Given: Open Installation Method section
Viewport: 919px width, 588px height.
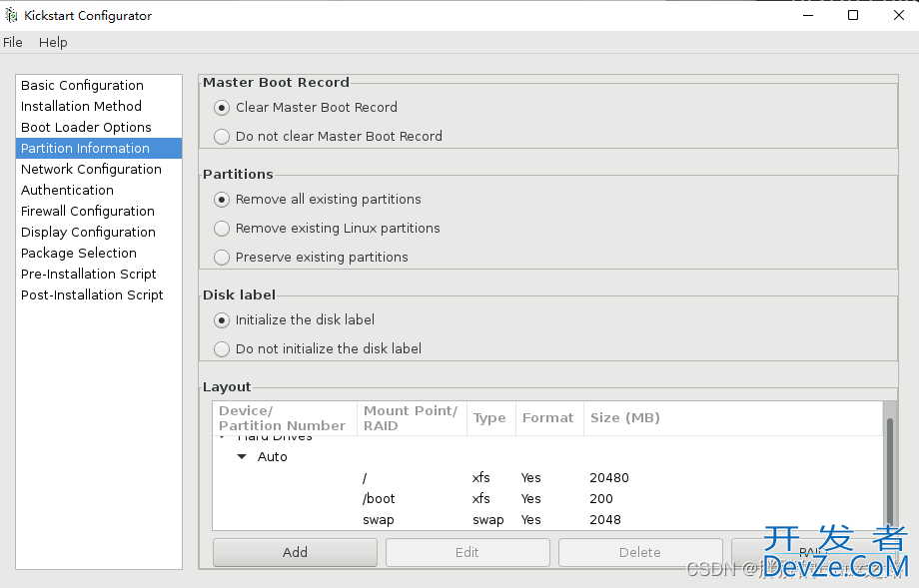Looking at the screenshot, I should coord(99,107).
